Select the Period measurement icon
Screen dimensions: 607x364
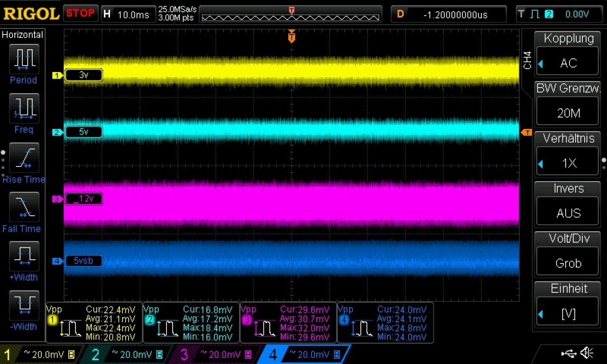24,59
